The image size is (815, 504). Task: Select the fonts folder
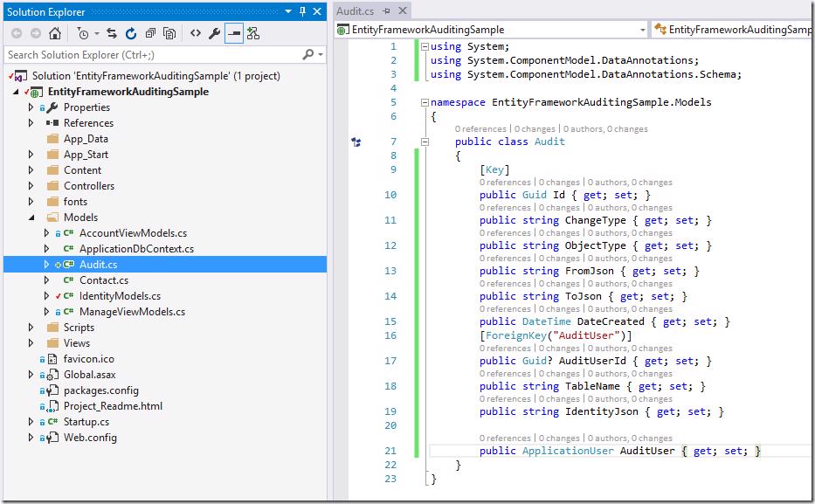click(75, 202)
